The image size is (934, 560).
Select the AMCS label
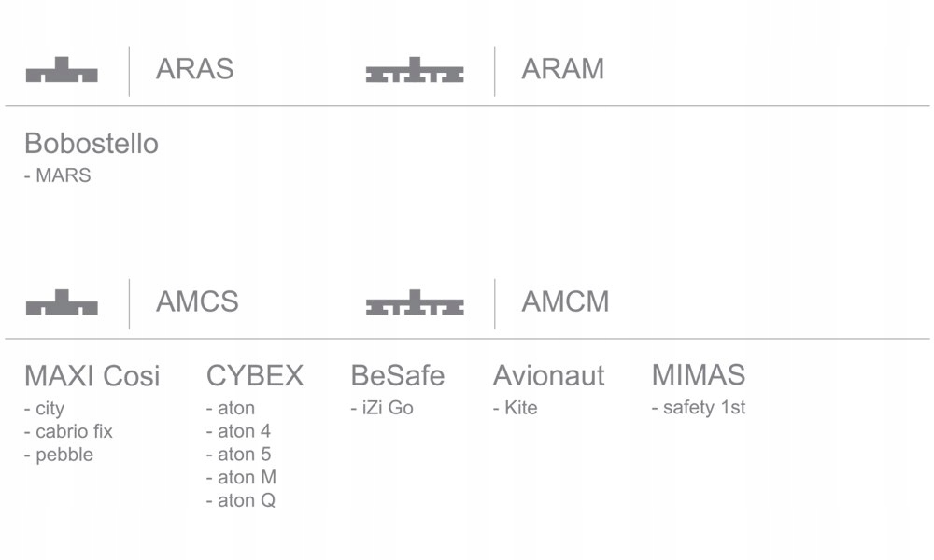(197, 301)
